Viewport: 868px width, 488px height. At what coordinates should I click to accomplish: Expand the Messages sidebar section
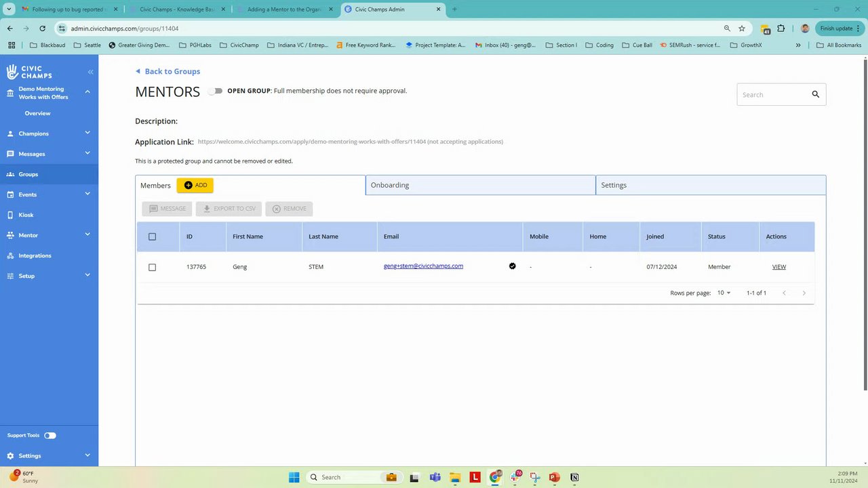[87, 153]
